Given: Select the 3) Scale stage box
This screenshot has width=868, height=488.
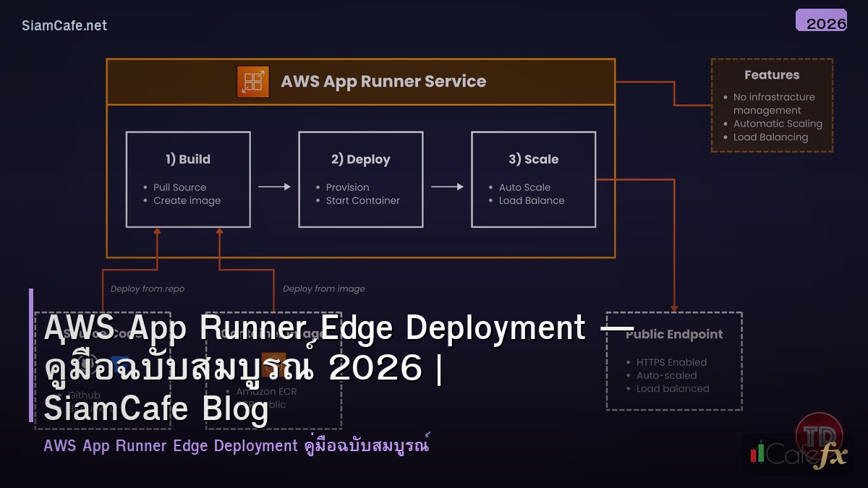Looking at the screenshot, I should (x=533, y=179).
